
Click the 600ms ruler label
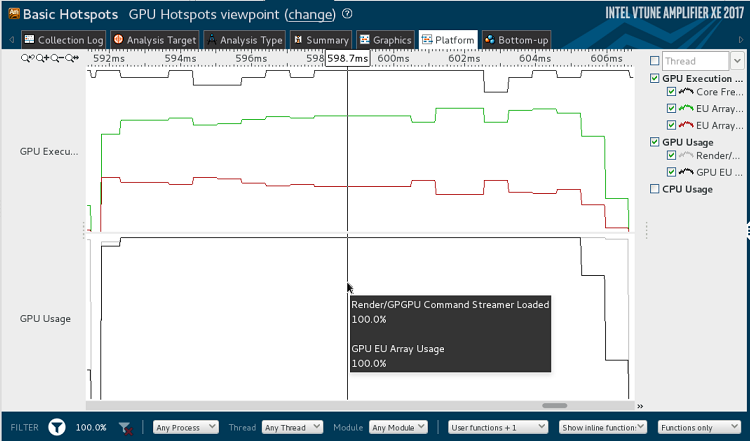tap(393, 58)
